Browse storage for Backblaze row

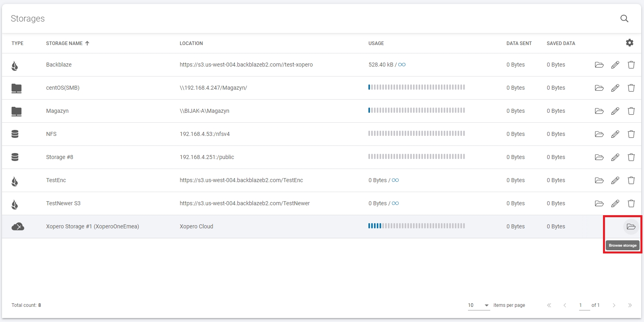pyautogui.click(x=599, y=65)
